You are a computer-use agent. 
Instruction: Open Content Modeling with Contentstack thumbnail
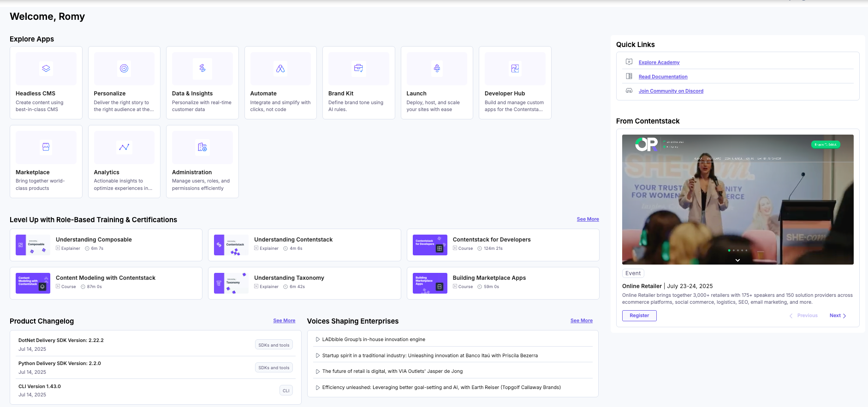pyautogui.click(x=33, y=283)
